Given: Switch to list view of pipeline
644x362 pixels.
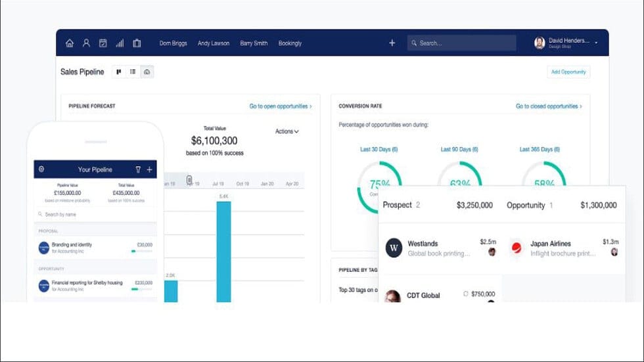Looking at the screenshot, I should [133, 72].
